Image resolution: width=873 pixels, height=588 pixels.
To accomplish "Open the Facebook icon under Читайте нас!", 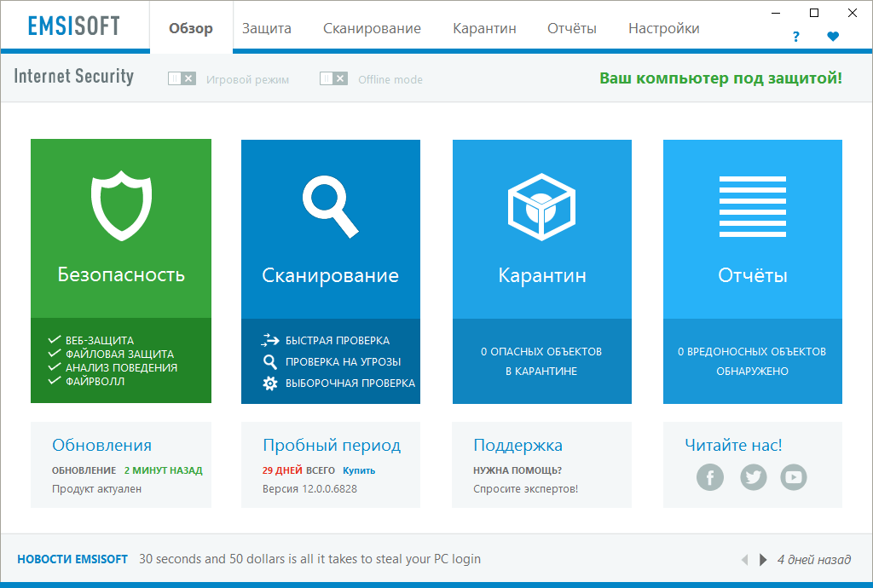I will (x=710, y=477).
